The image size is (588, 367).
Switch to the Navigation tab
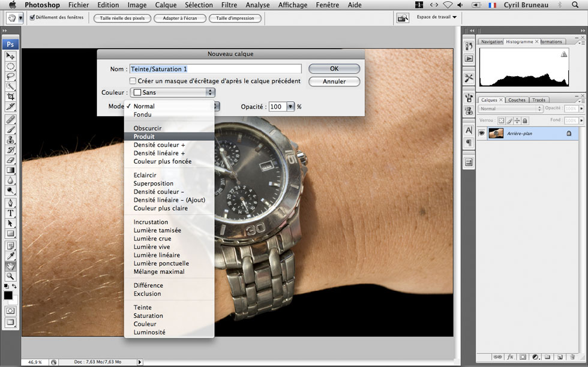pos(491,41)
